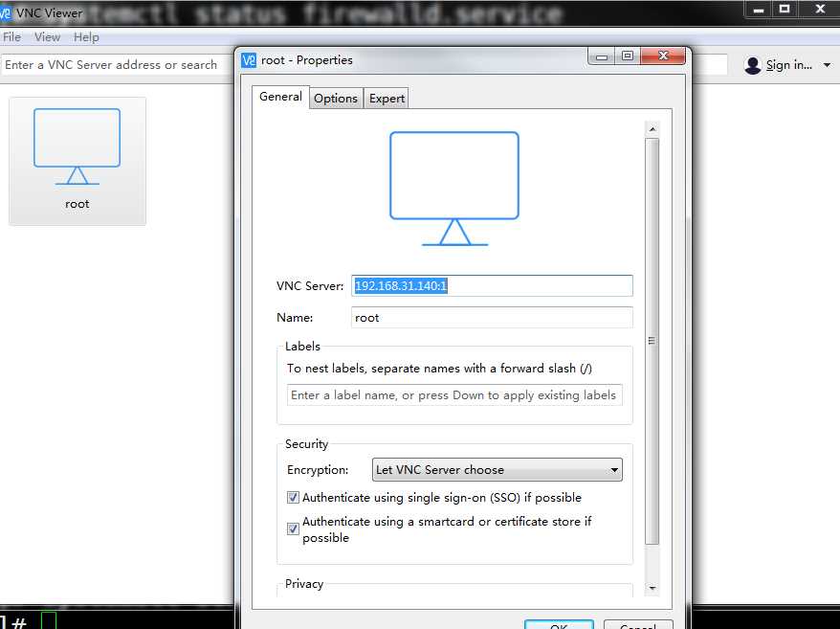
Task: Select the root connection thumbnail in VNC Viewer
Action: tap(77, 161)
